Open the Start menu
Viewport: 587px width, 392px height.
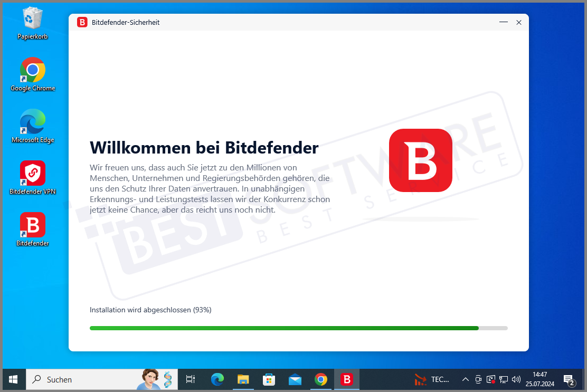click(13, 379)
